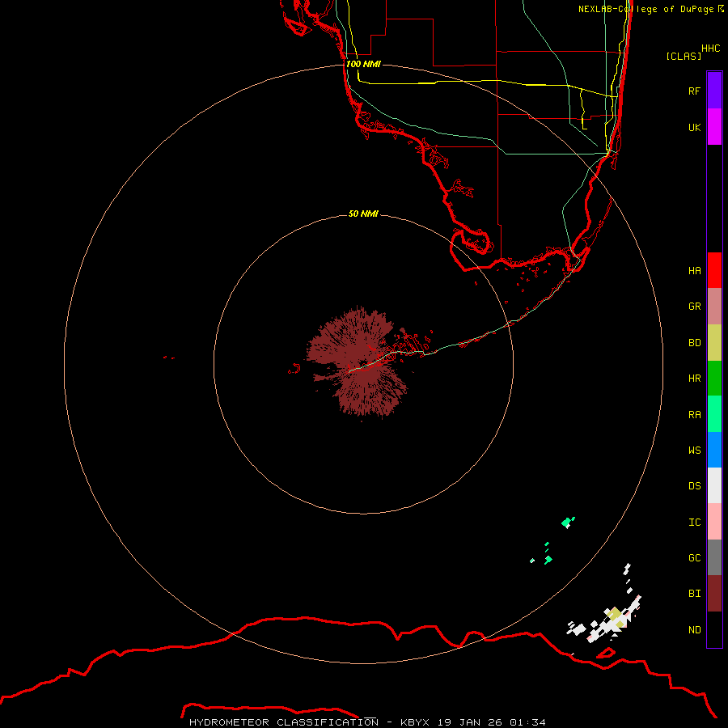Viewport: 728px width, 728px height.
Task: Click the DS white legend swatch
Action: (714, 485)
